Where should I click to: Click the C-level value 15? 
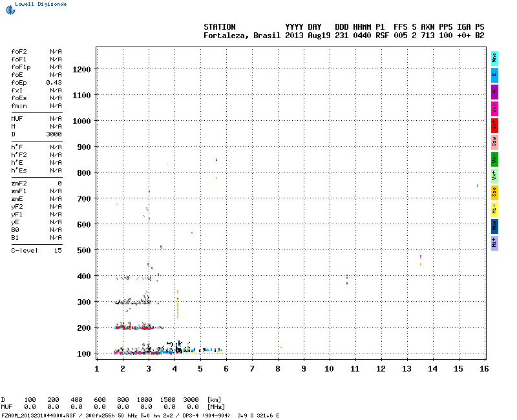58,251
